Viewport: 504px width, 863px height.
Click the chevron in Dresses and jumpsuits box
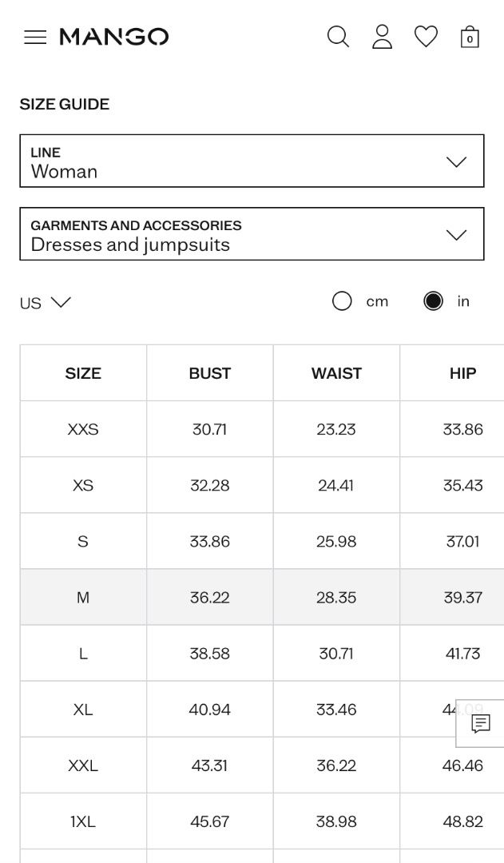pos(456,235)
